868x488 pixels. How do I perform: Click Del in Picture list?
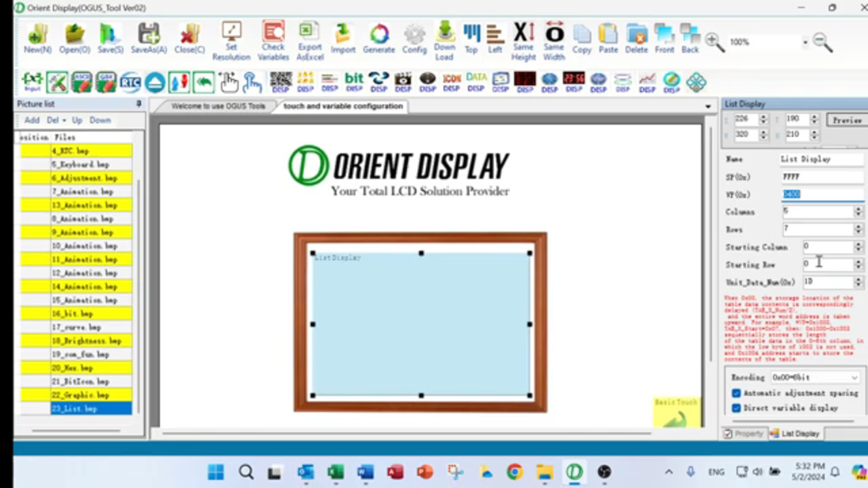coord(53,120)
